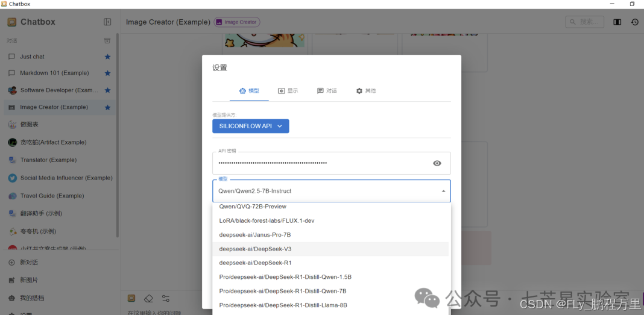
Task: Click the 夸夸机 avatar icon
Action: [12, 231]
